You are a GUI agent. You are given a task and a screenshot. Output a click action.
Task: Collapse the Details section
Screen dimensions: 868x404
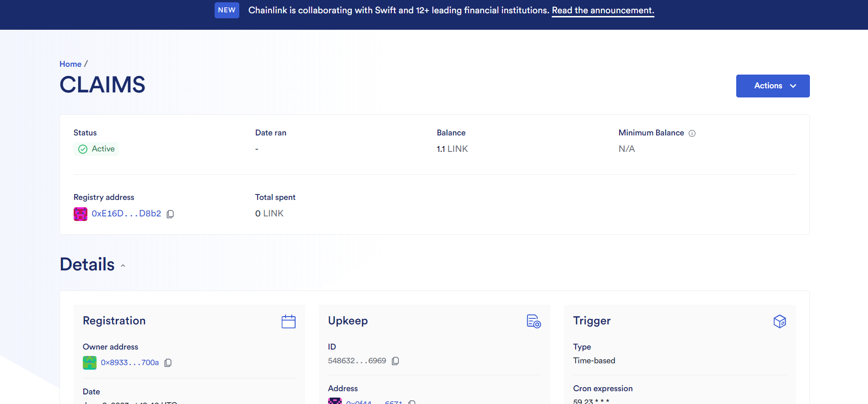pyautogui.click(x=123, y=265)
